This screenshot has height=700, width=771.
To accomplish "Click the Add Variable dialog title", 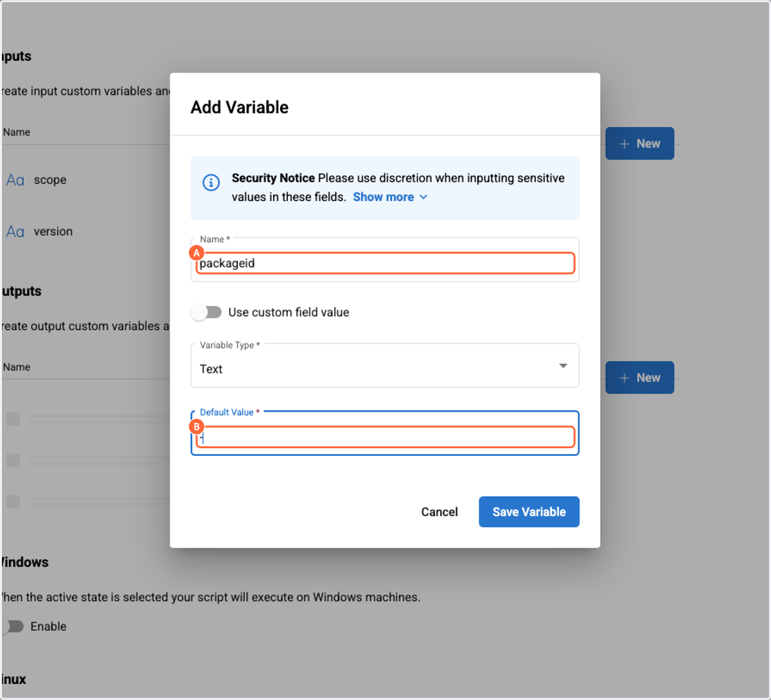I will (x=240, y=107).
